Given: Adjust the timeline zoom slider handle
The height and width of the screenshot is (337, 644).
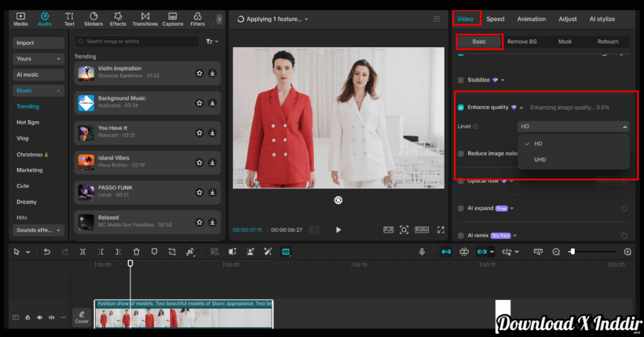Looking at the screenshot, I should tap(572, 251).
